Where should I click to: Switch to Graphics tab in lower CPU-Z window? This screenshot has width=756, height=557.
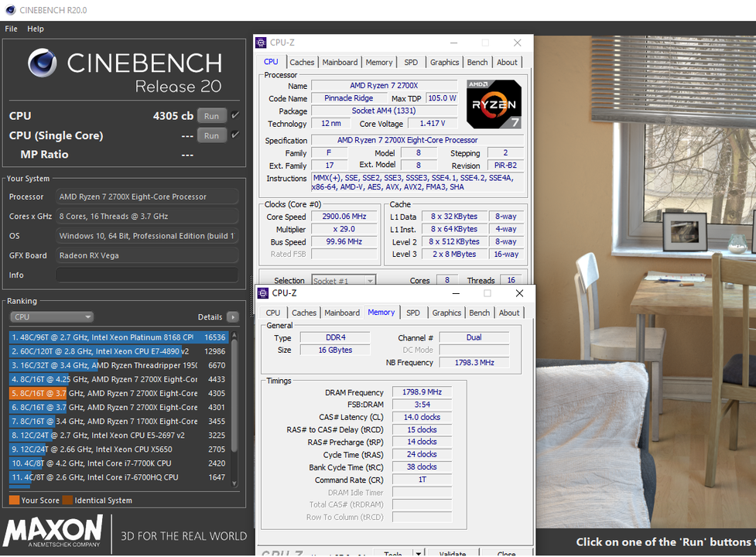(447, 313)
